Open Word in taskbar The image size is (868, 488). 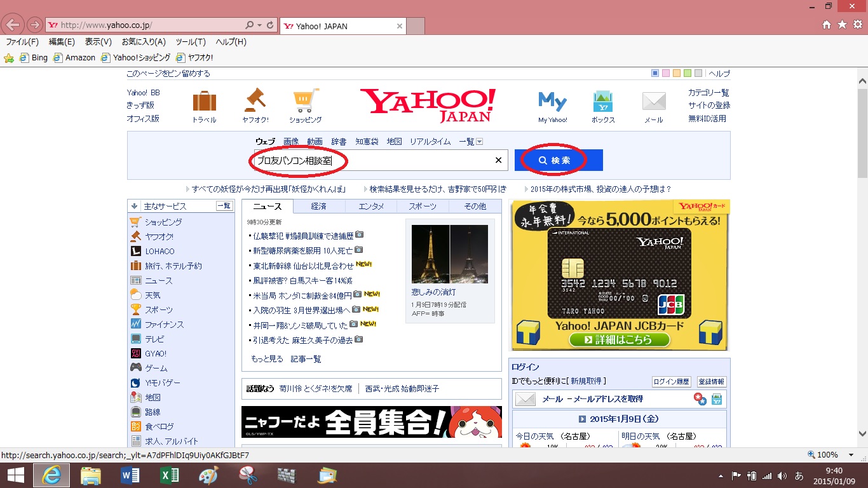130,475
